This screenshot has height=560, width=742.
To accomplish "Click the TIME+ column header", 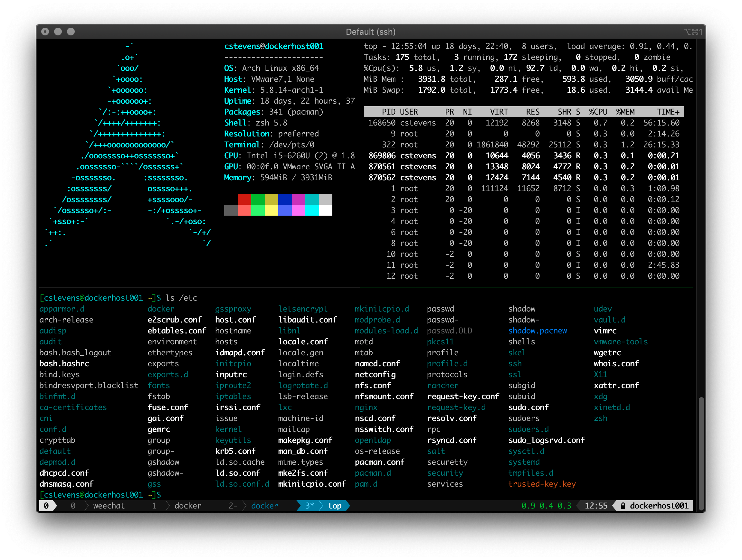I will pyautogui.click(x=668, y=112).
